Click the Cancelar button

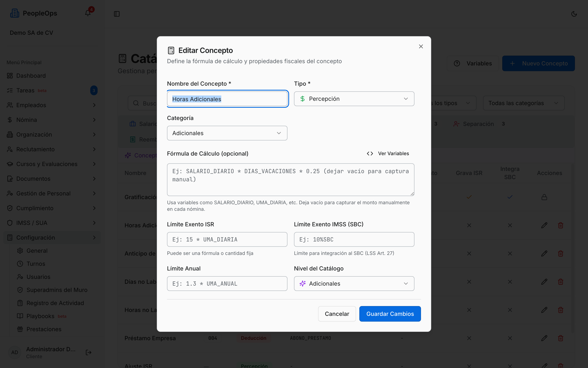(337, 314)
